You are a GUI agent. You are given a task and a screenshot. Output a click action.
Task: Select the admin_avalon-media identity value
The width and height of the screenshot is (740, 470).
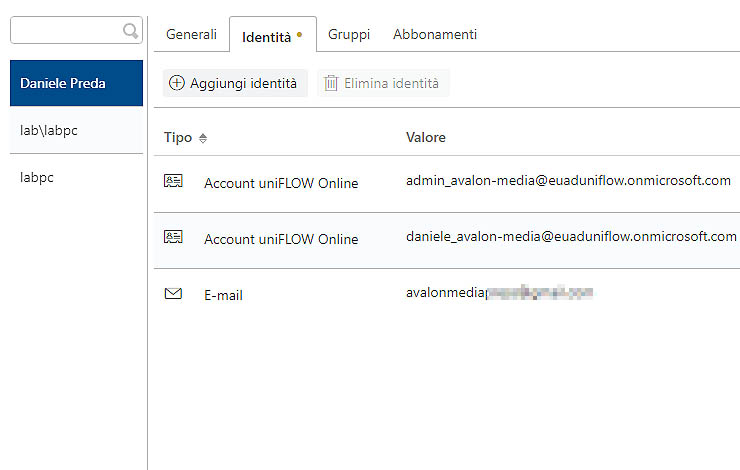(x=568, y=181)
